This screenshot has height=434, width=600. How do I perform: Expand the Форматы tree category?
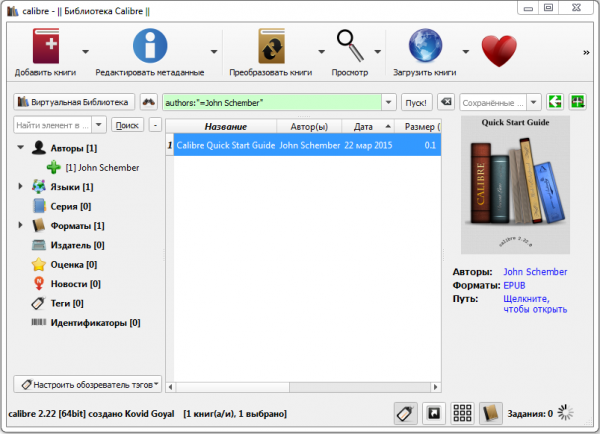21,225
